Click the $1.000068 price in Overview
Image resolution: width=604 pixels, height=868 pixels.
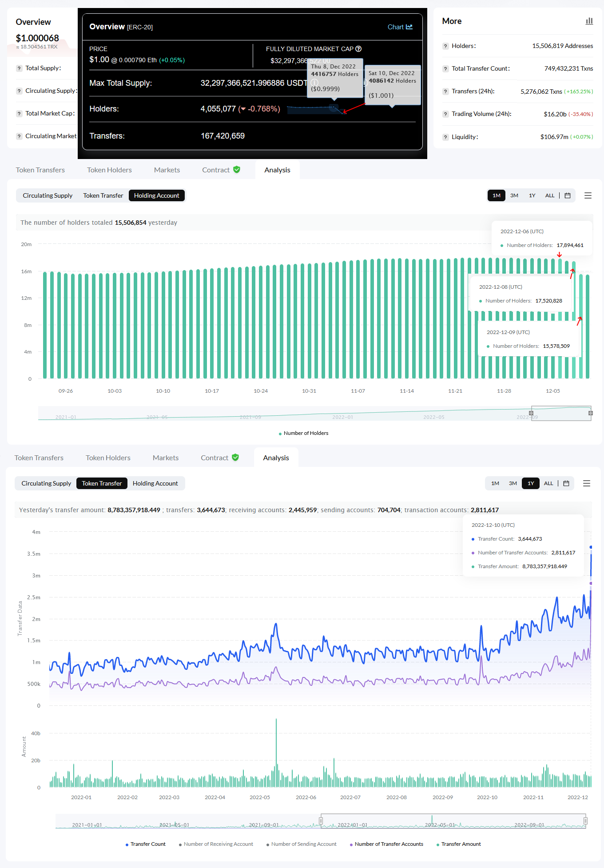(37, 38)
